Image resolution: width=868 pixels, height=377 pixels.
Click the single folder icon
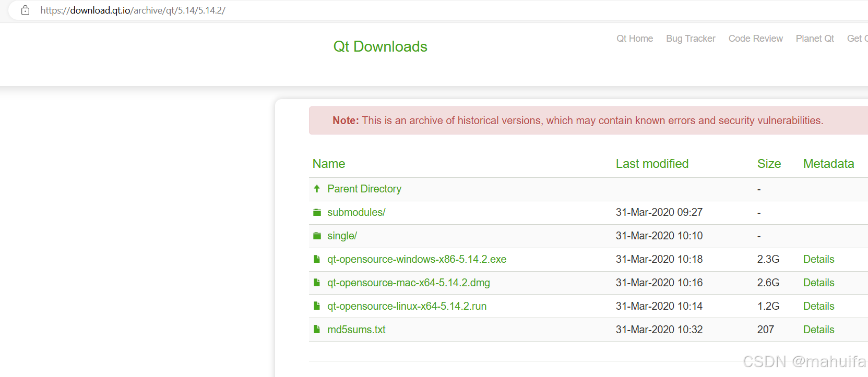point(317,236)
